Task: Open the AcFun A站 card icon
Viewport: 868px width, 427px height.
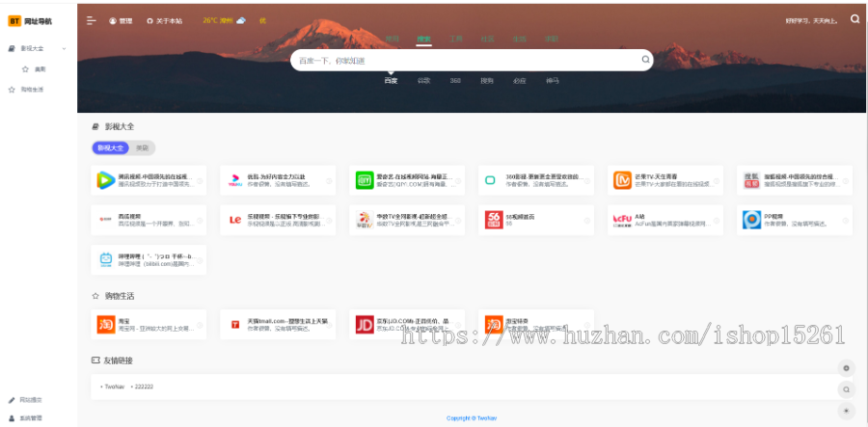Action: pyautogui.click(x=622, y=220)
